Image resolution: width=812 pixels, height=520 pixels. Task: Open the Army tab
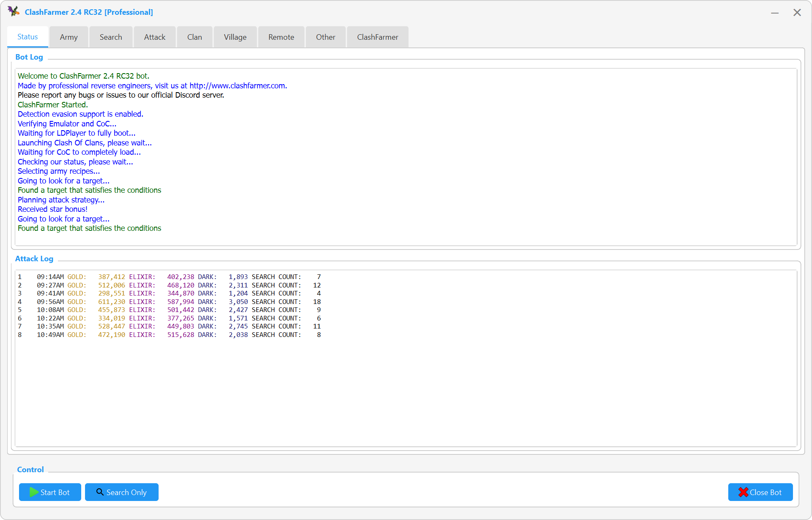tap(69, 37)
